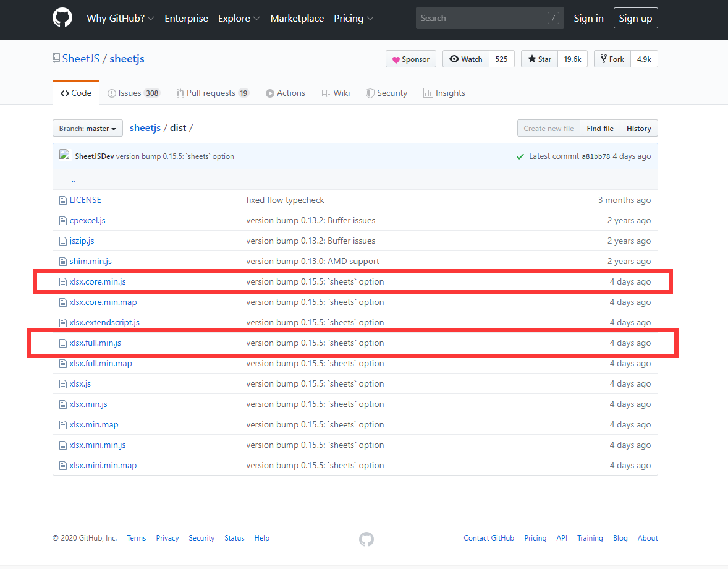Switch to the Issues tab

tap(133, 93)
